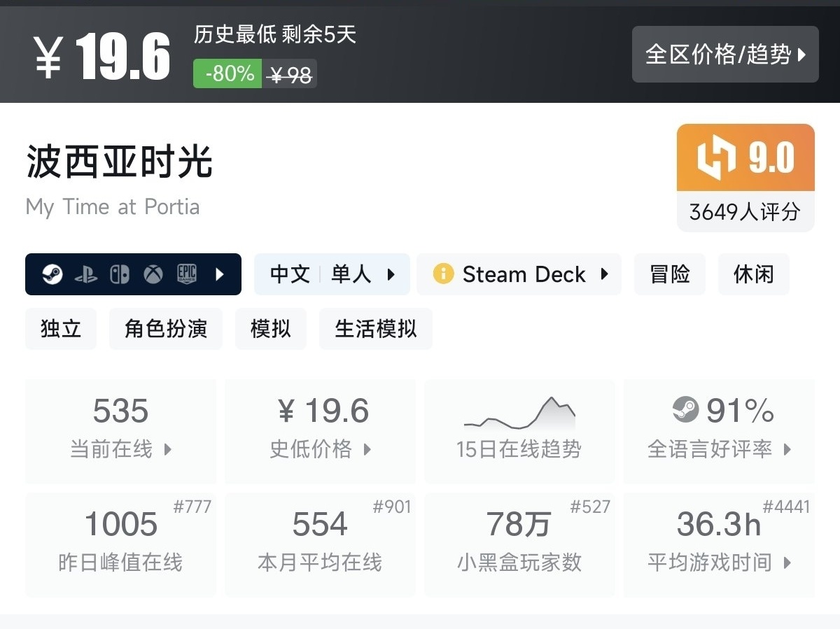The width and height of the screenshot is (840, 629).
Task: Tap the Xbox platform icon
Action: pos(153,274)
